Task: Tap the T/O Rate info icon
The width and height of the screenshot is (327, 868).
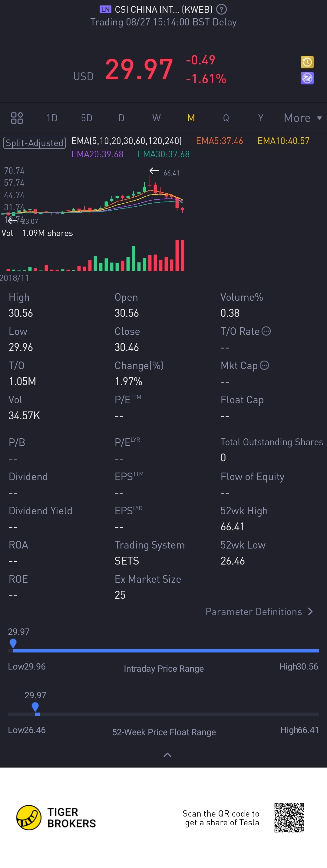Action: coord(266,331)
